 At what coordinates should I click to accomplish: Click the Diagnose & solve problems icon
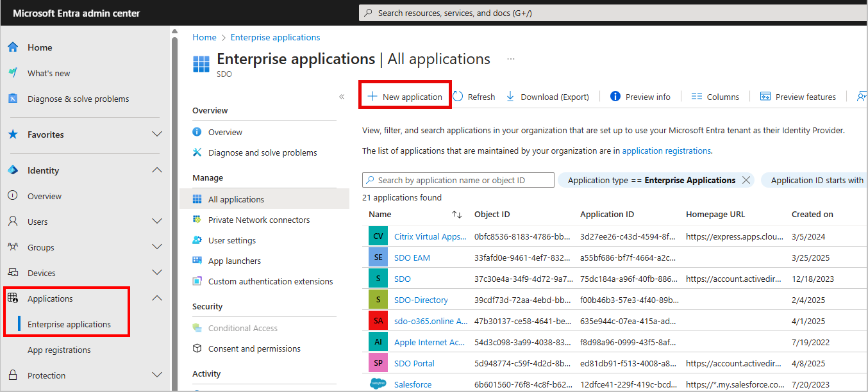point(13,99)
